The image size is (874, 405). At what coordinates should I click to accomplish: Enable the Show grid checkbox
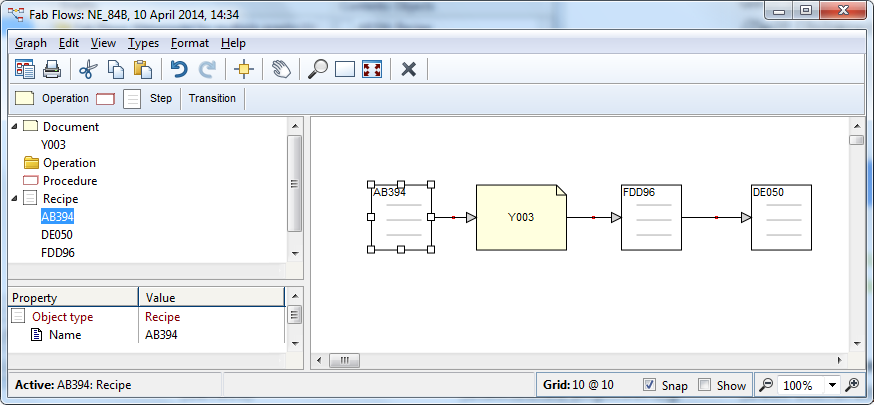tap(704, 385)
